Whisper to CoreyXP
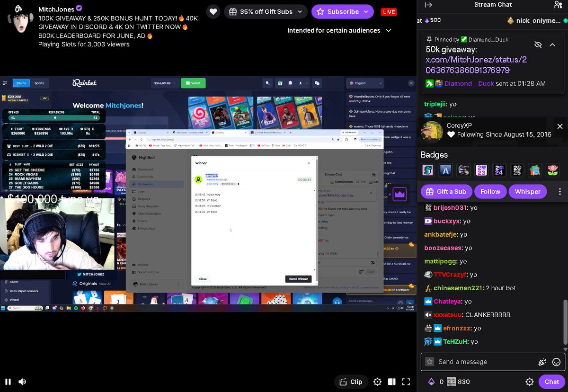The width and height of the screenshot is (568, 392). coord(527,192)
